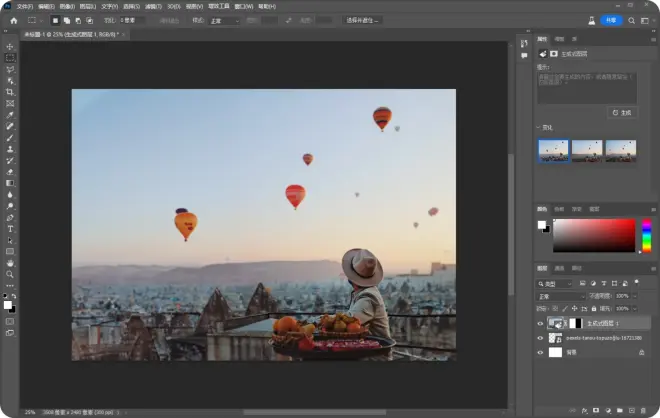Click the new group folder icon
This screenshot has width=660, height=418.
[620, 410]
